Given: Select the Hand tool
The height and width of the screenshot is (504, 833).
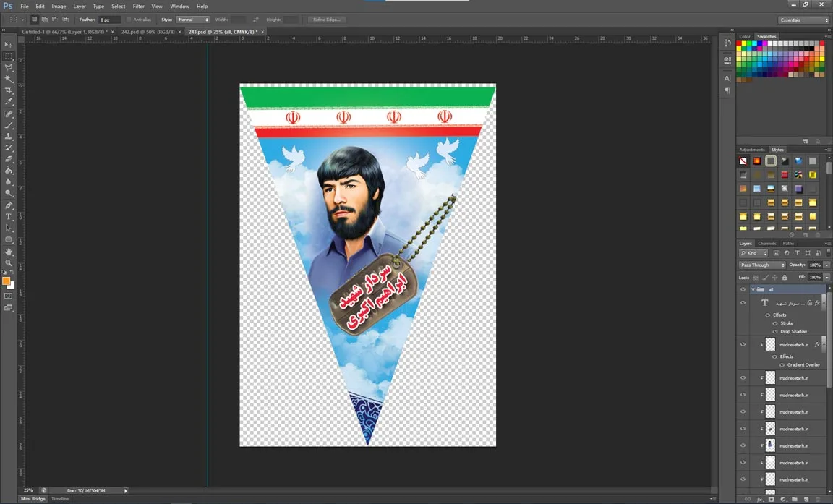Looking at the screenshot, I should [x=9, y=251].
